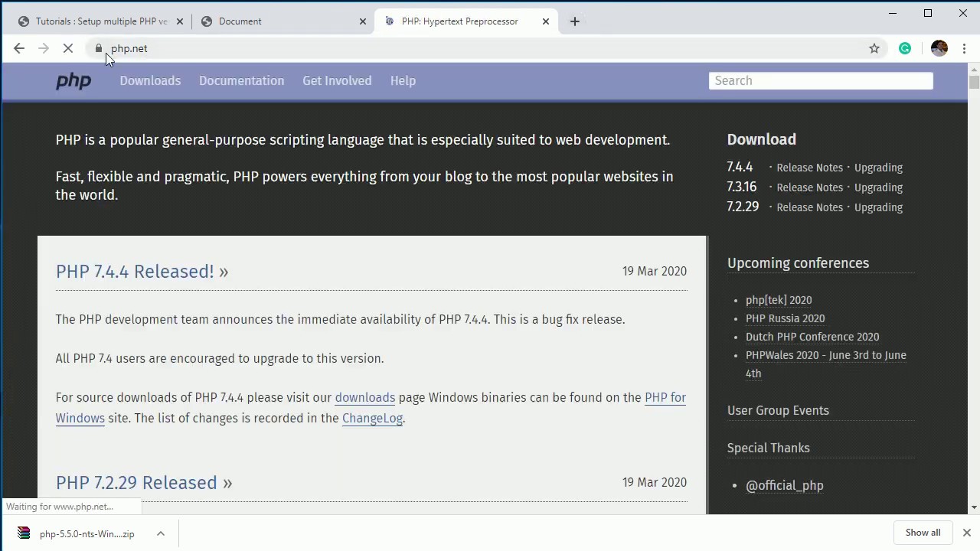The width and height of the screenshot is (980, 551).
Task: Open a new browser tab
Action: point(575,21)
